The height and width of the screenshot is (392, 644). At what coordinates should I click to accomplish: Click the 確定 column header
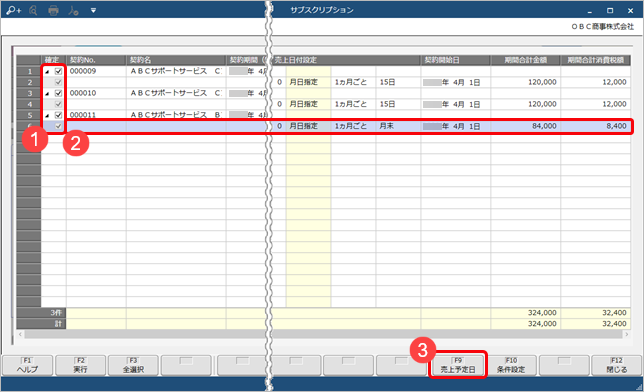tap(53, 60)
